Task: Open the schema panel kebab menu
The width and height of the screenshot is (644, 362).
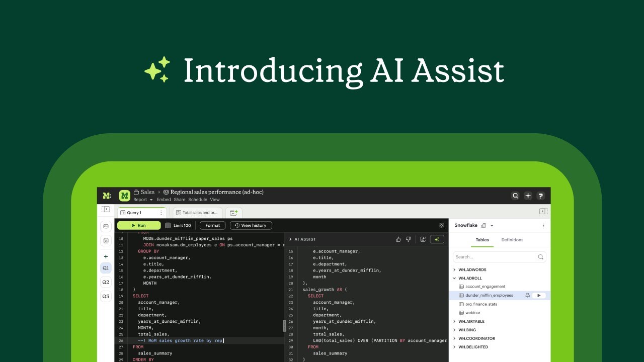Action: 543,226
